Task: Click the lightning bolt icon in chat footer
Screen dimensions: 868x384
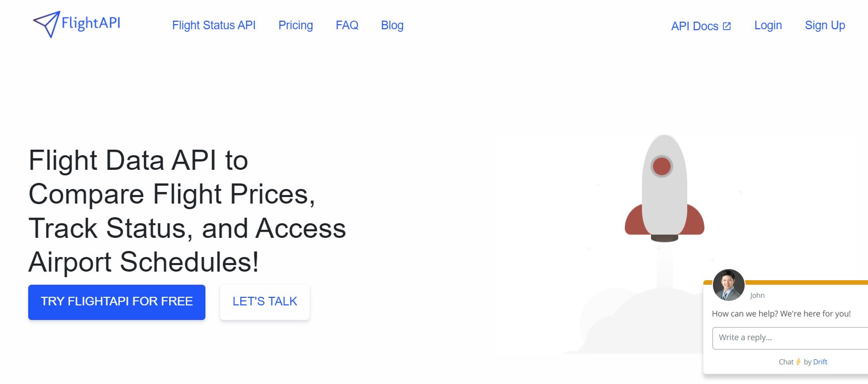Action: [799, 362]
